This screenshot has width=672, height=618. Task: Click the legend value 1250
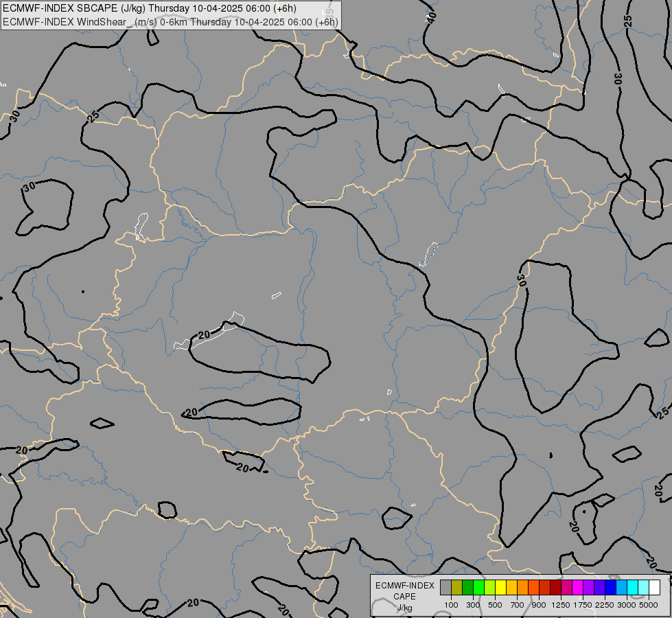pyautogui.click(x=561, y=605)
